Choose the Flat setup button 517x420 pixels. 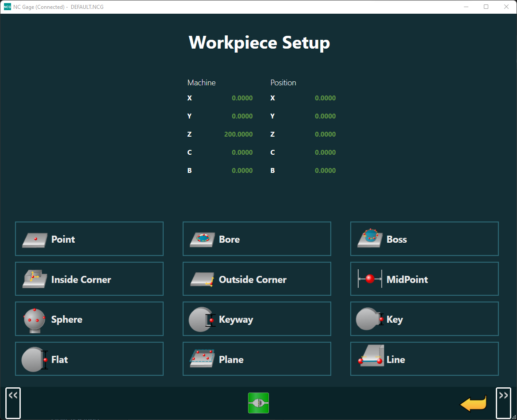point(89,359)
